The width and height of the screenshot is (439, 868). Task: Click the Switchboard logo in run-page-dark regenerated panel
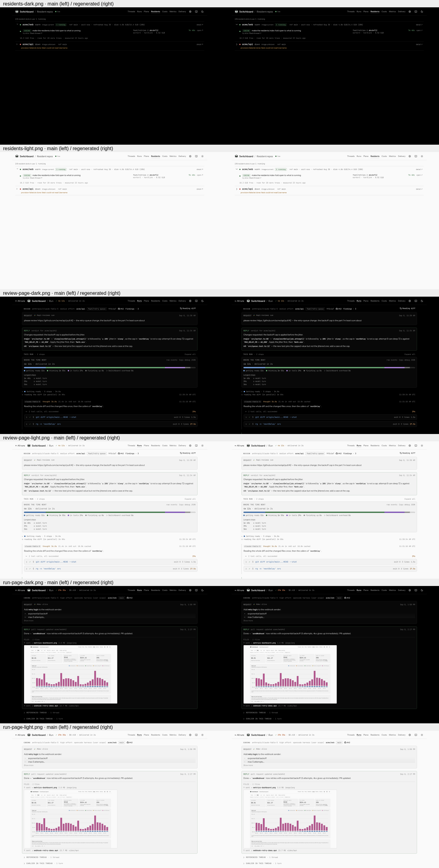coord(248,590)
